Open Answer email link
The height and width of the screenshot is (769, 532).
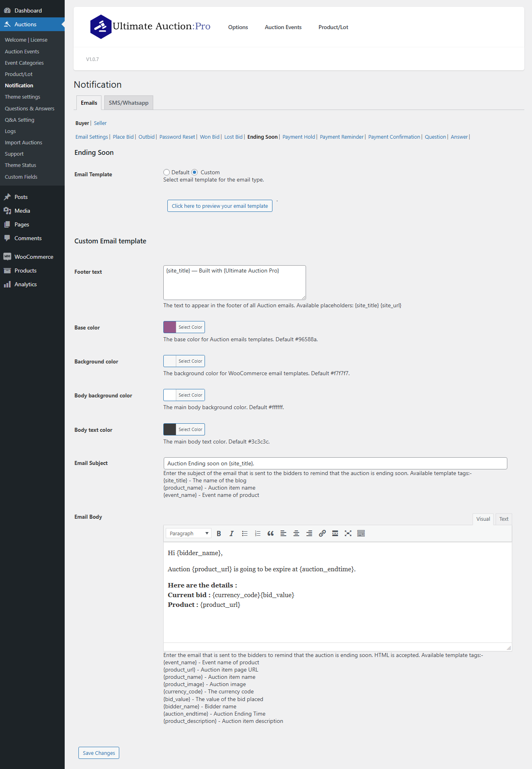coord(459,137)
